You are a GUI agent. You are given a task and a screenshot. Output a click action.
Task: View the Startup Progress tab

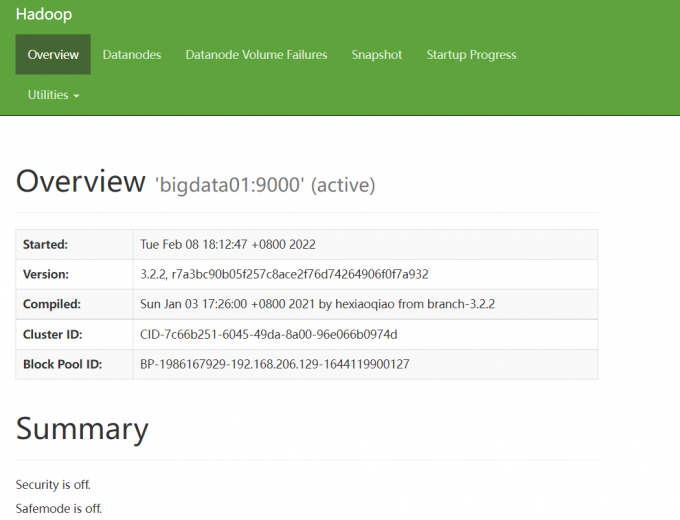pyautogui.click(x=471, y=55)
